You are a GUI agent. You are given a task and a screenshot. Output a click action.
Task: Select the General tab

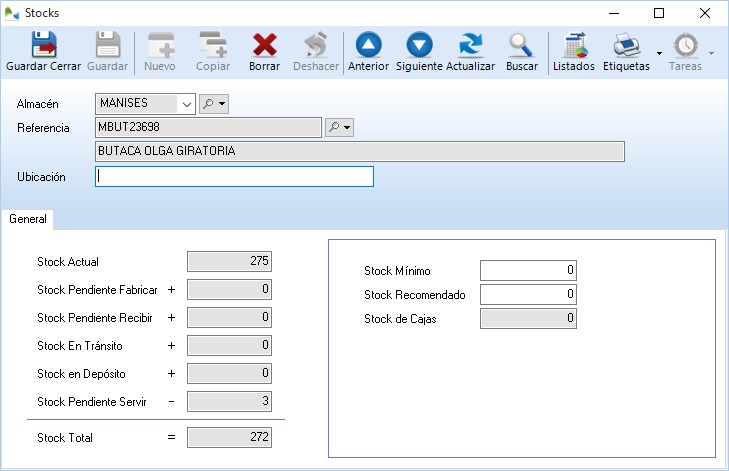coord(28,219)
